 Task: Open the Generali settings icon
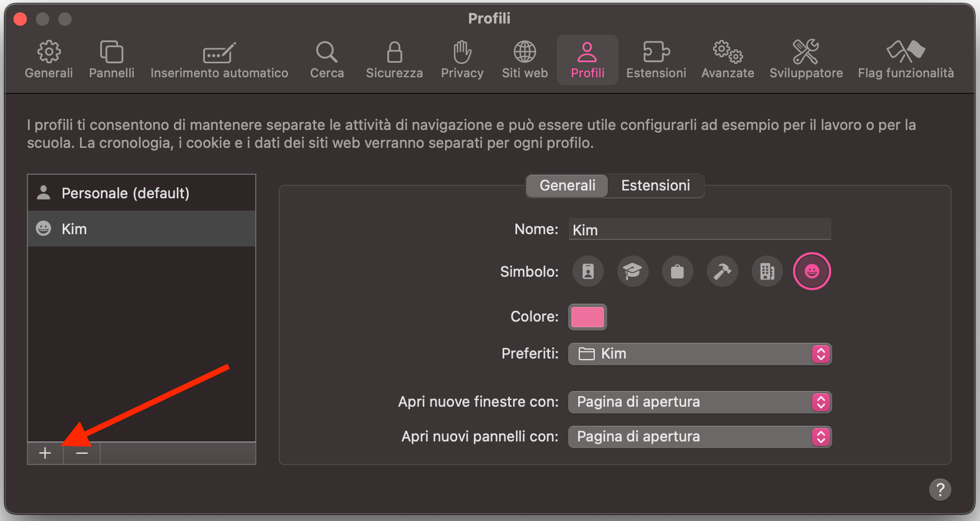(48, 59)
